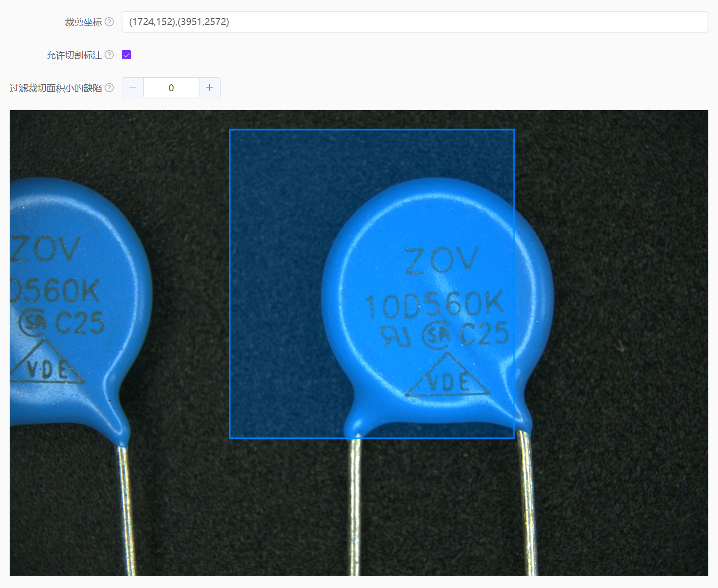Click the 裁剪坐标 label text
Image resolution: width=718 pixels, height=588 pixels.
83,22
